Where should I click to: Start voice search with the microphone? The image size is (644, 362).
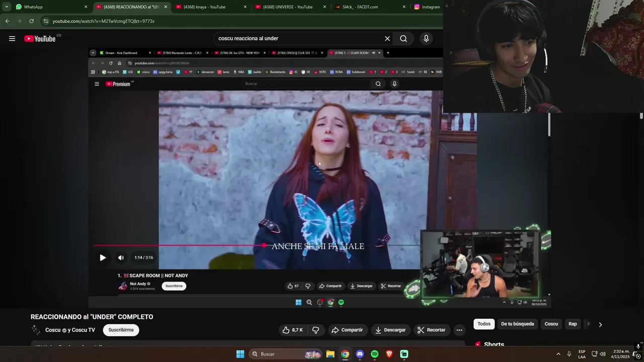426,39
